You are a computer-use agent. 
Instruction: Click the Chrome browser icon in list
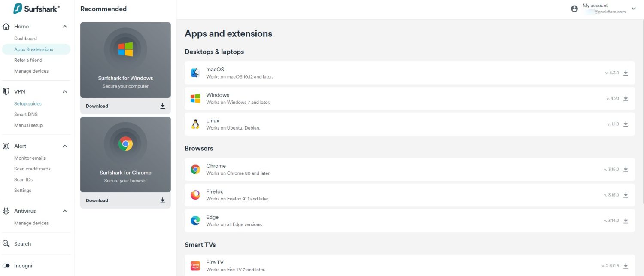195,170
